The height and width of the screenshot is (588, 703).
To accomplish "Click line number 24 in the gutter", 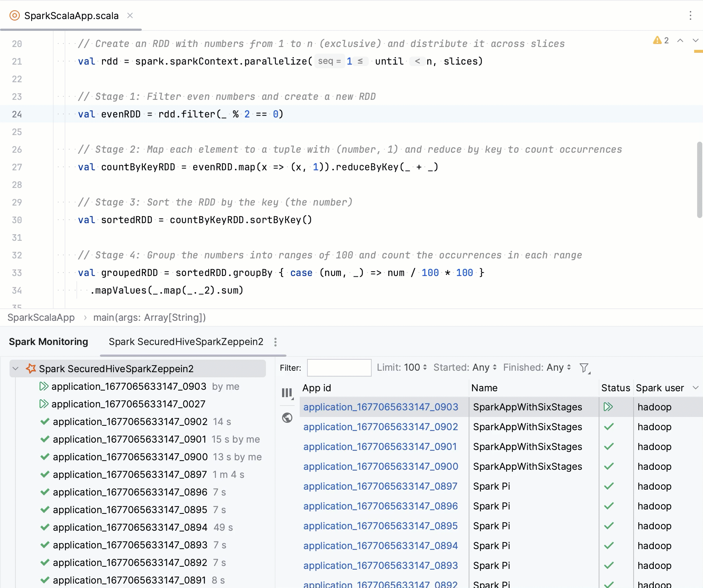I will coord(17,114).
